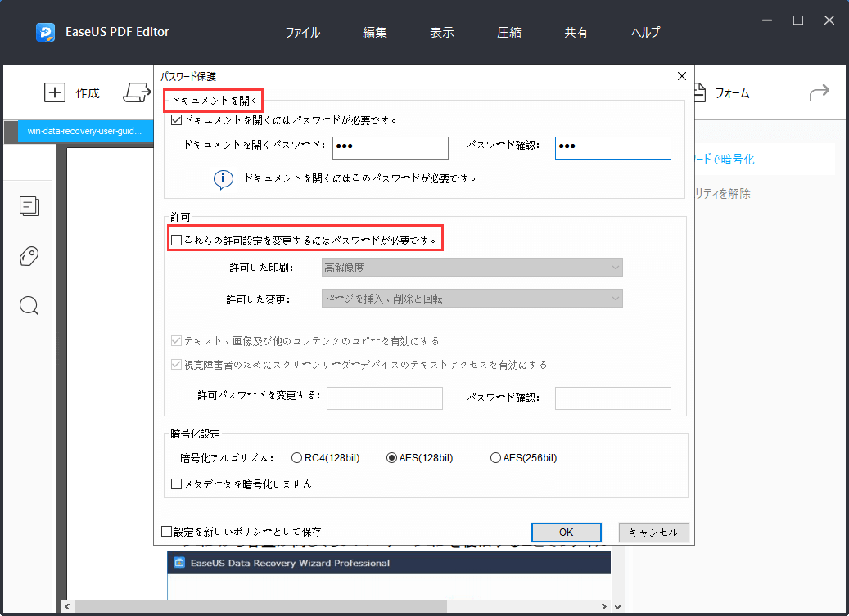Uncheck ドキュメントを開くにはパスワードが必要です
Viewport: 849px width, 616px height.
[x=176, y=119]
